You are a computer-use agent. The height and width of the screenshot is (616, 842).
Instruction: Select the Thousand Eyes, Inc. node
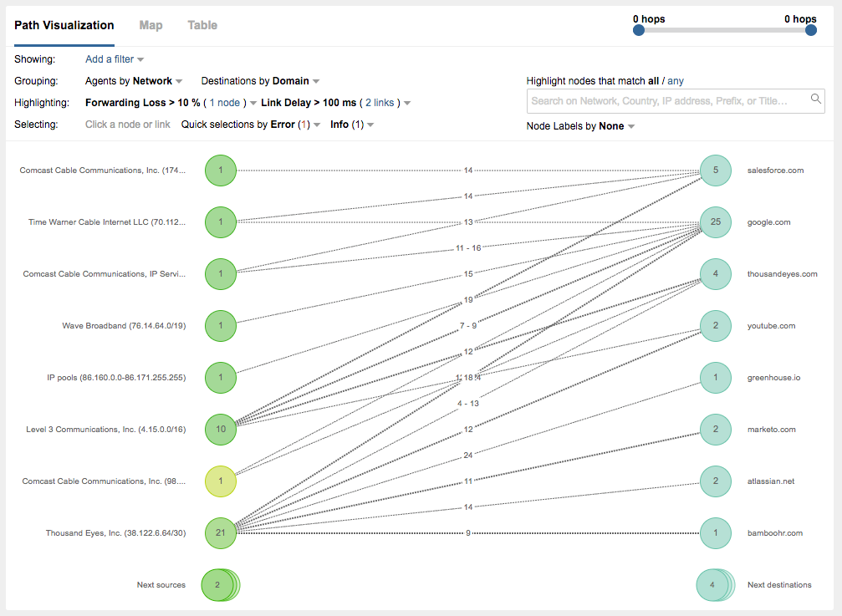pos(221,532)
